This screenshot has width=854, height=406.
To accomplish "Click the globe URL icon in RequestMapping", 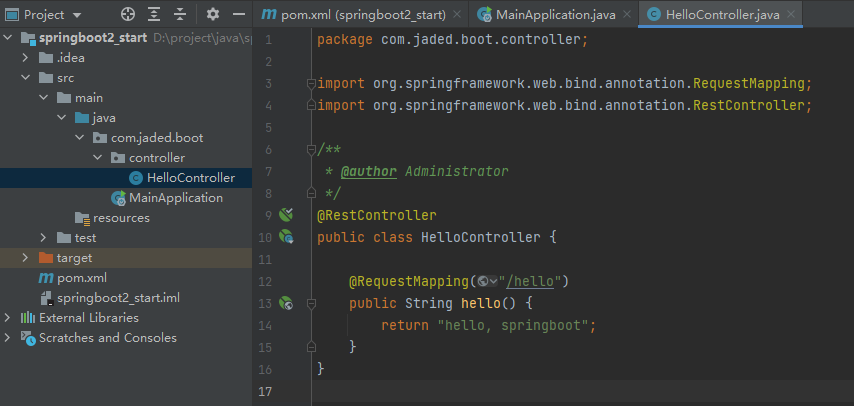I will click(484, 281).
